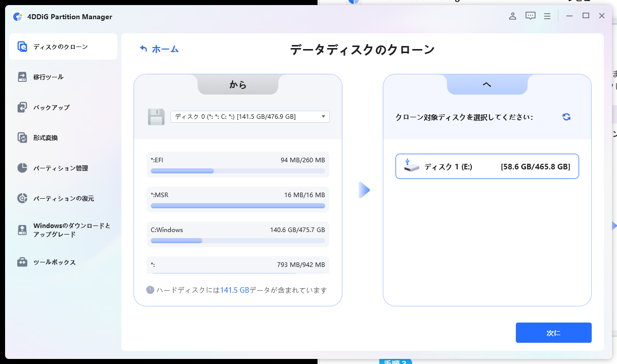Click the format conversion icon in sidebar
617x364 pixels.
tap(22, 138)
